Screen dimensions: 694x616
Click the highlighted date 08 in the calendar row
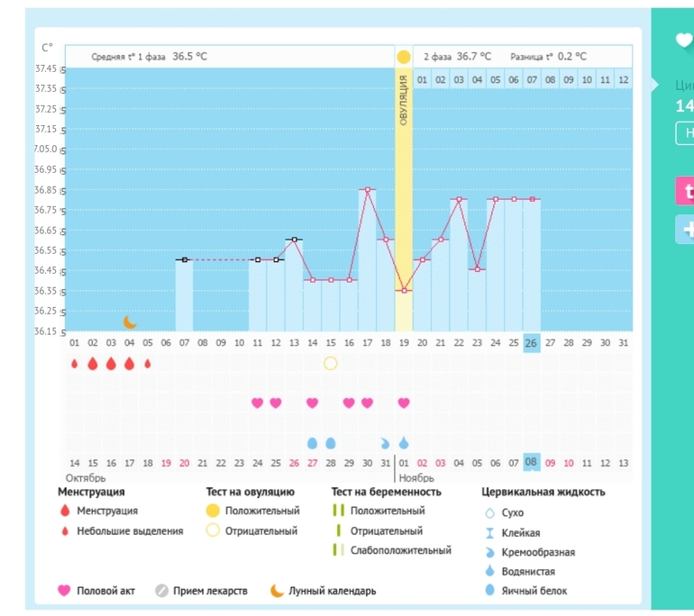[x=532, y=462]
